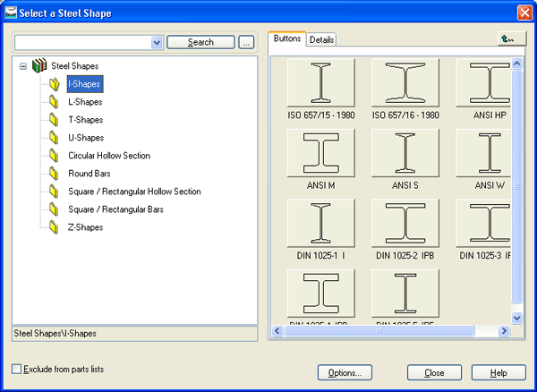Choose the ANSI W shape icon

tap(488, 154)
